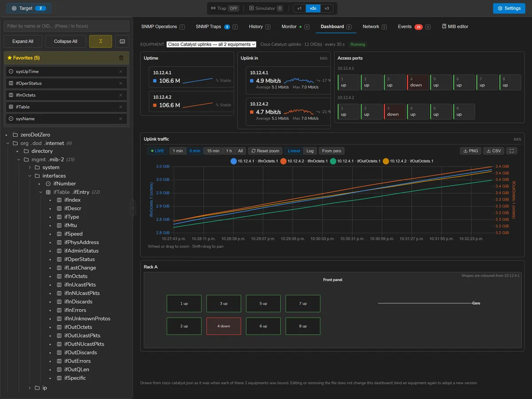Expand the ip folder
The height and width of the screenshot is (399, 532).
coord(30,388)
